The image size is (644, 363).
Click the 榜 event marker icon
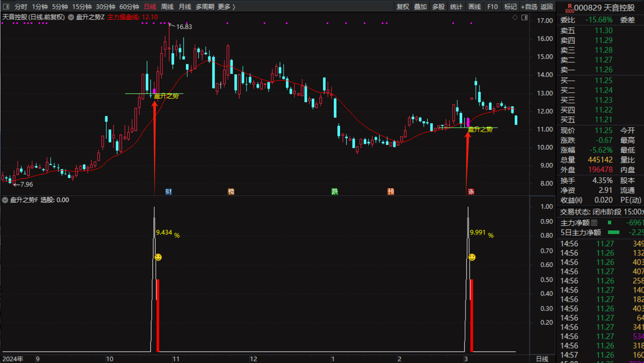pyautogui.click(x=231, y=192)
